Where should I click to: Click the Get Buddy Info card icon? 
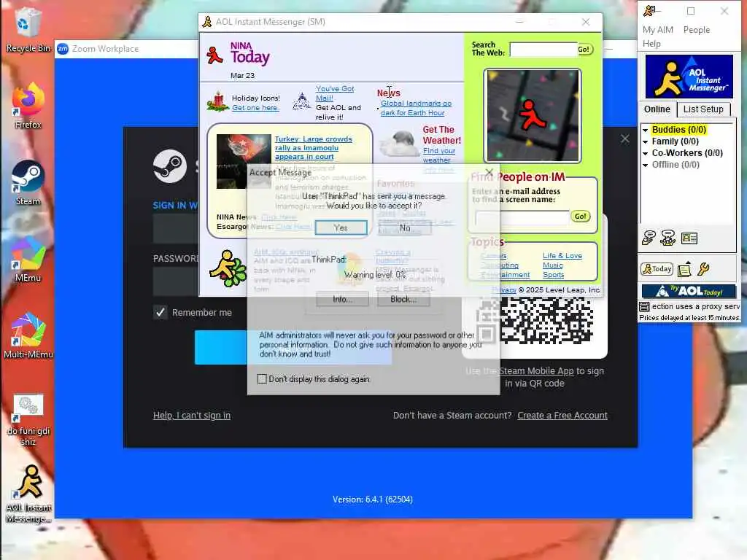[689, 238]
